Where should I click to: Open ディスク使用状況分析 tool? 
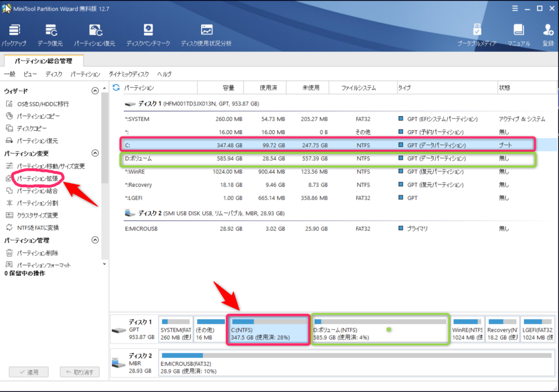[206, 35]
